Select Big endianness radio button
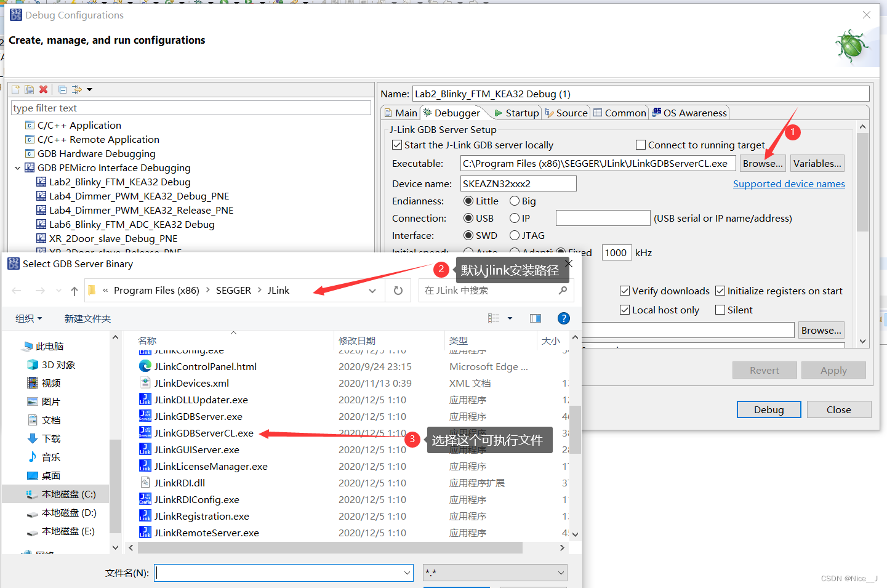The width and height of the screenshot is (887, 588). (x=515, y=201)
